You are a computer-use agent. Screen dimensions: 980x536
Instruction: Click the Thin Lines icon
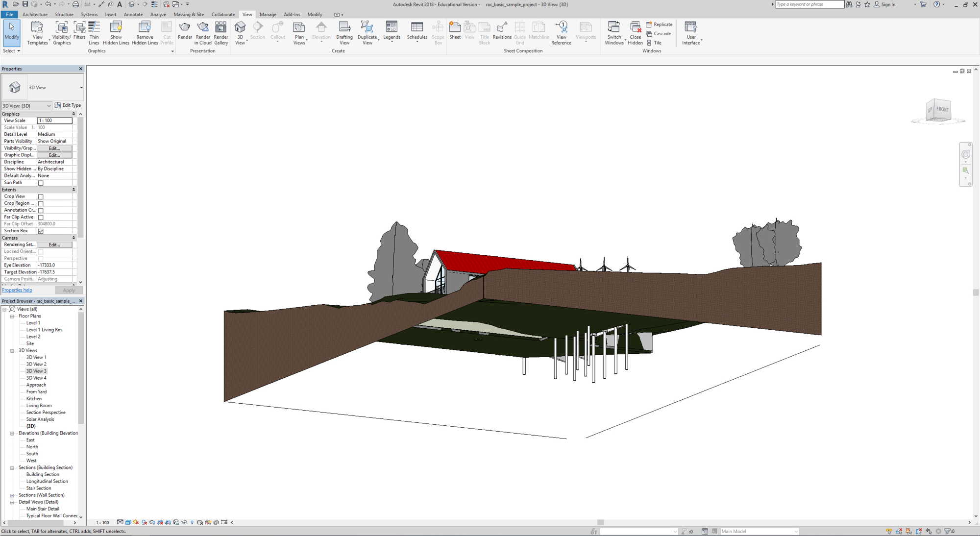[94, 33]
